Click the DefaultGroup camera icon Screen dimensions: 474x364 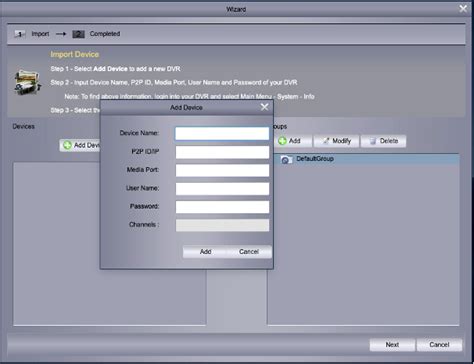pos(286,160)
